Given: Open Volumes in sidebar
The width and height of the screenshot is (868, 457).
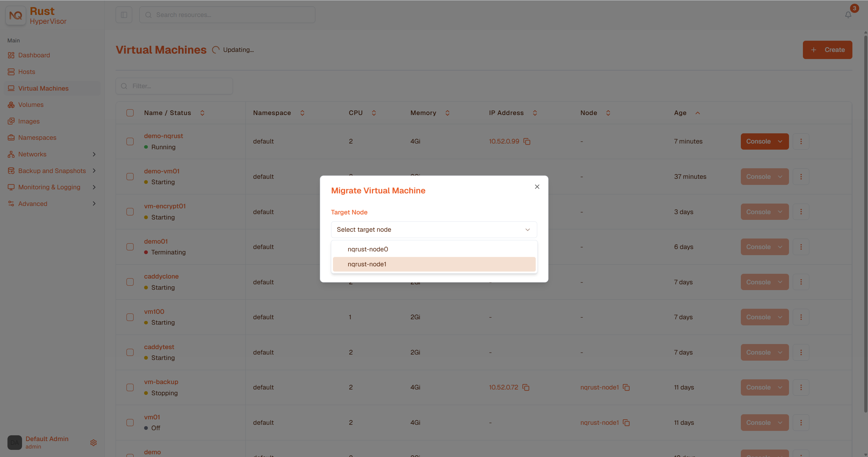Looking at the screenshot, I should click(53, 105).
